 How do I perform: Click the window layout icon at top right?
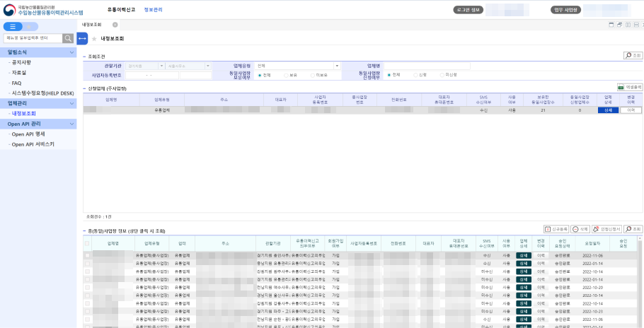pyautogui.click(x=611, y=25)
